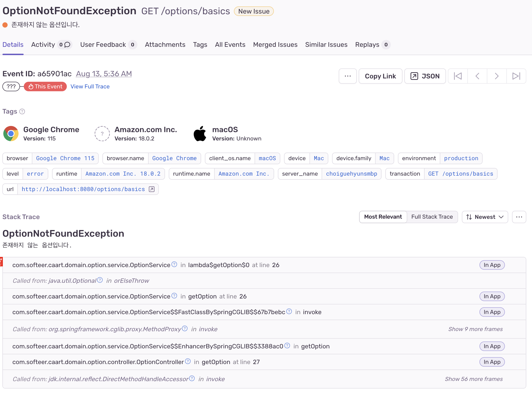Open the All Events tab
The height and width of the screenshot is (394, 532).
click(x=230, y=45)
